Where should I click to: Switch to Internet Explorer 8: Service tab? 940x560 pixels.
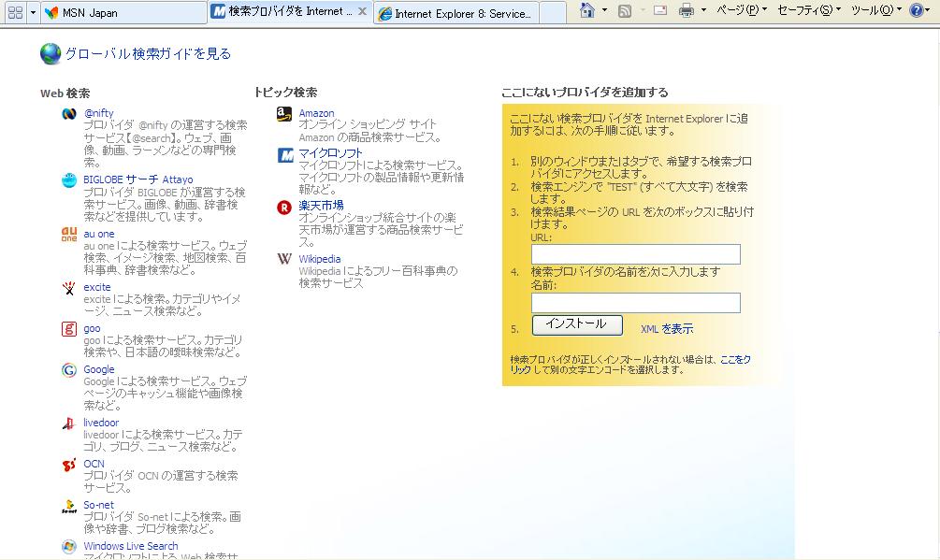(456, 13)
